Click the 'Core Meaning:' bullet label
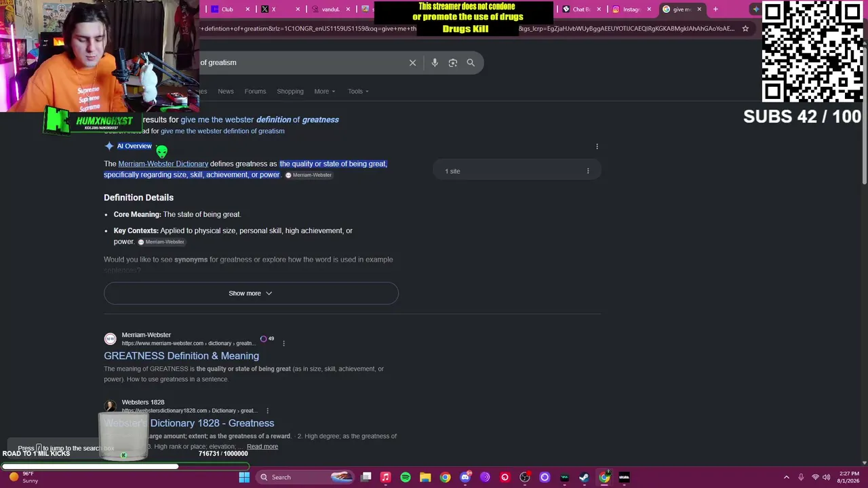868x488 pixels. point(138,214)
